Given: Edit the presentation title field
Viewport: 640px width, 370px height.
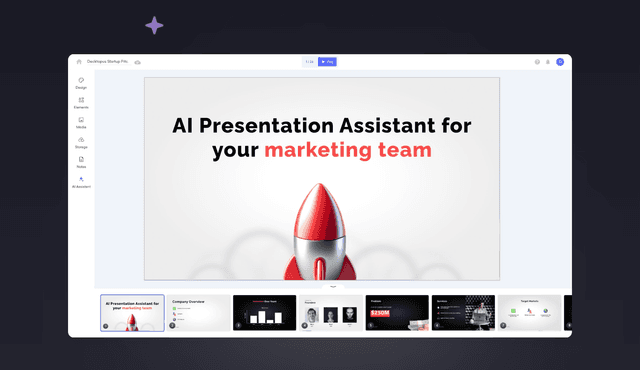Looking at the screenshot, I should (x=107, y=62).
